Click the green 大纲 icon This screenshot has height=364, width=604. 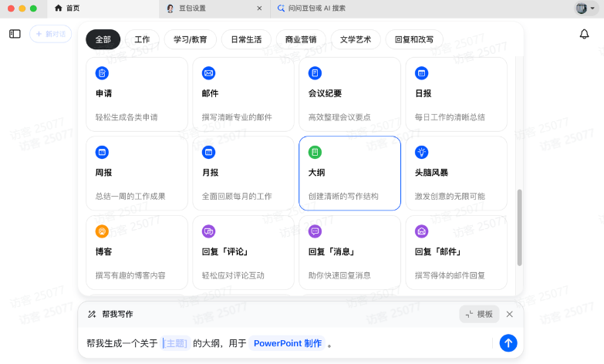pos(315,152)
